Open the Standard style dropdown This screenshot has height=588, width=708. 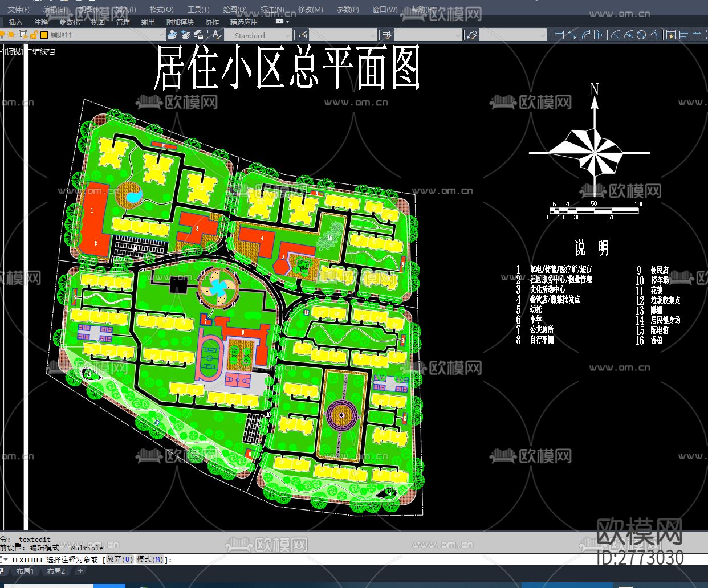pos(288,35)
